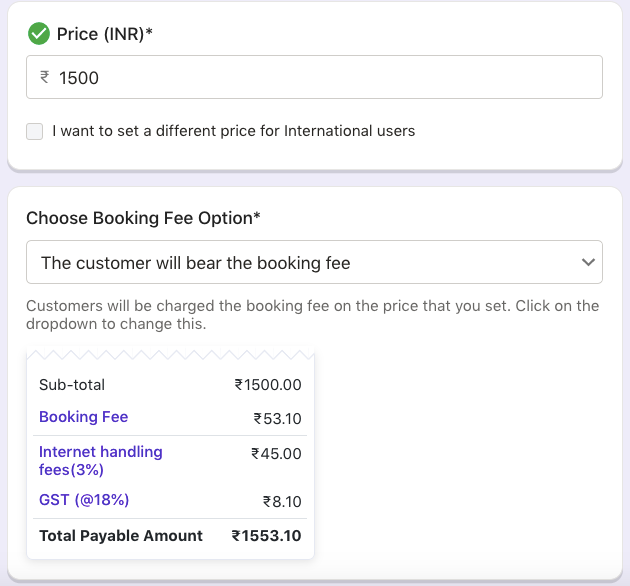Image resolution: width=630 pixels, height=586 pixels.
Task: Open the booking fee option dropdown
Action: 300,263
